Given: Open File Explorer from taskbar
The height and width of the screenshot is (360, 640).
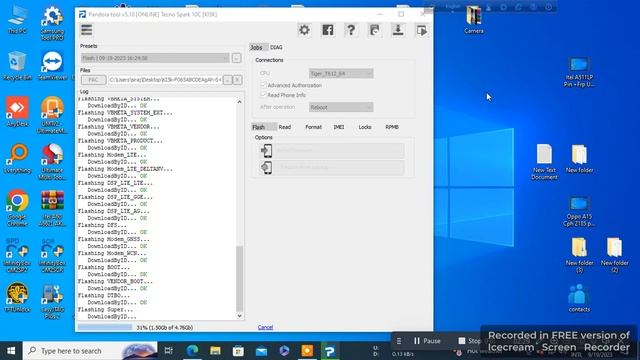Looking at the screenshot, I should [x=216, y=351].
